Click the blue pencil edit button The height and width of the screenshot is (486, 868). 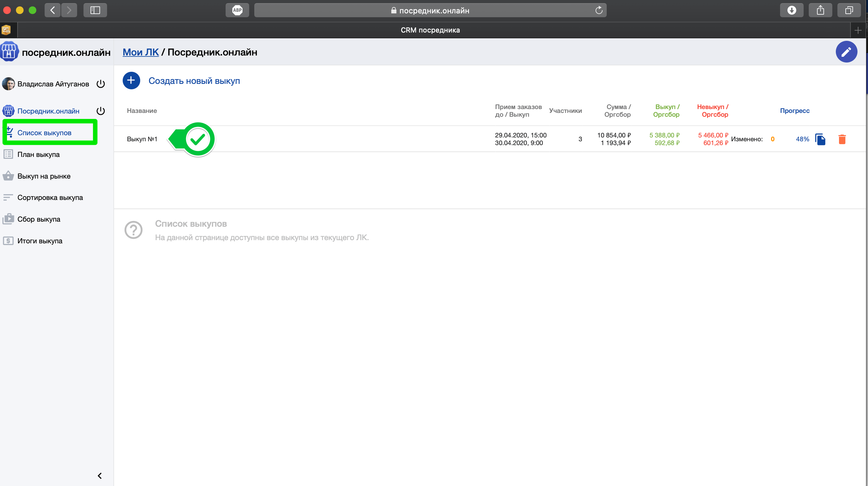(x=846, y=52)
